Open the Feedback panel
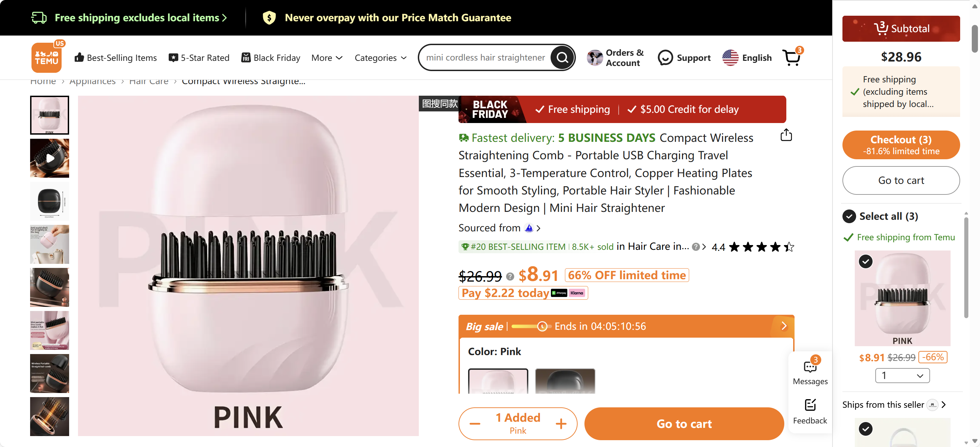The height and width of the screenshot is (447, 980). (x=810, y=410)
